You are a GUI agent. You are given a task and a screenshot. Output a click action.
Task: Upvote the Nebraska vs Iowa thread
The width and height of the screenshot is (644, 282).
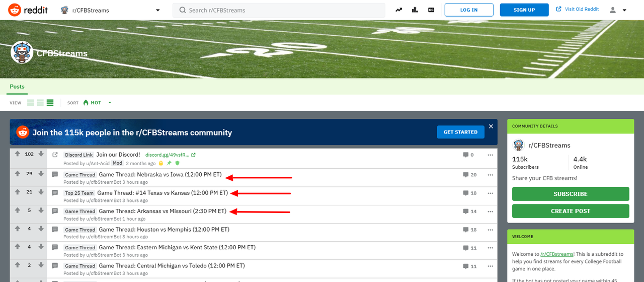(x=18, y=174)
